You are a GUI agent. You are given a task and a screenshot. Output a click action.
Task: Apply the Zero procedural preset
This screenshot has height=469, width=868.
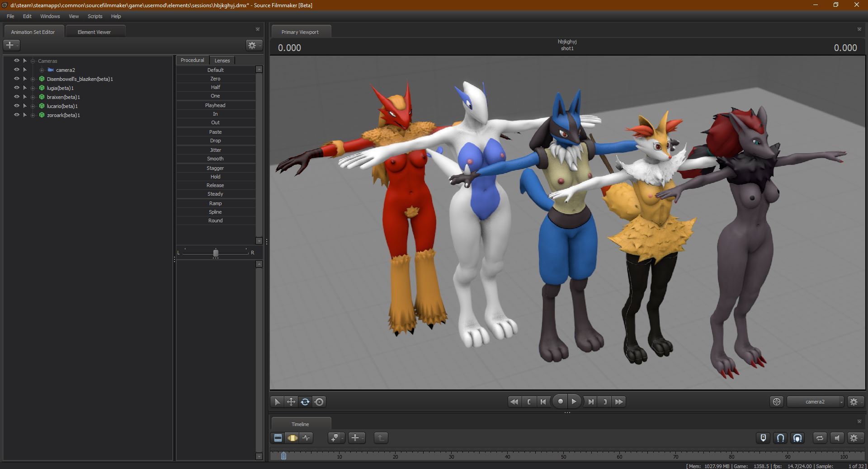216,79
